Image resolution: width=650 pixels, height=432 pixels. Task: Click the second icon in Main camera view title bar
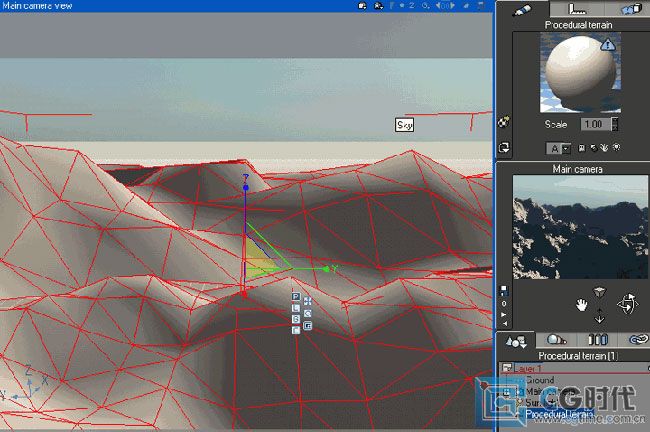(x=378, y=6)
